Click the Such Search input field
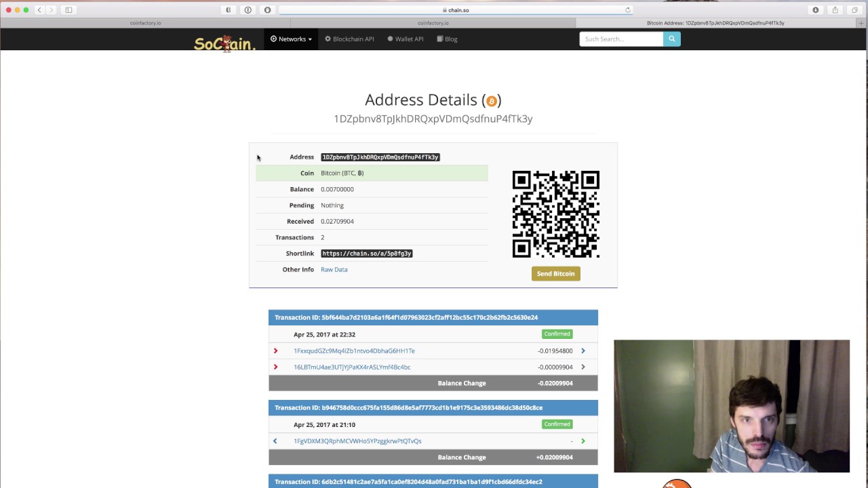Screen dimensions: 868x488 (x=621, y=39)
